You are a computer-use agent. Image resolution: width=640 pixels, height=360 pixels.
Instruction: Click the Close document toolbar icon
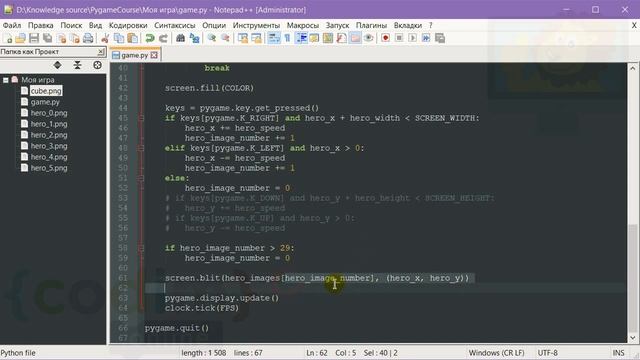tap(62, 38)
